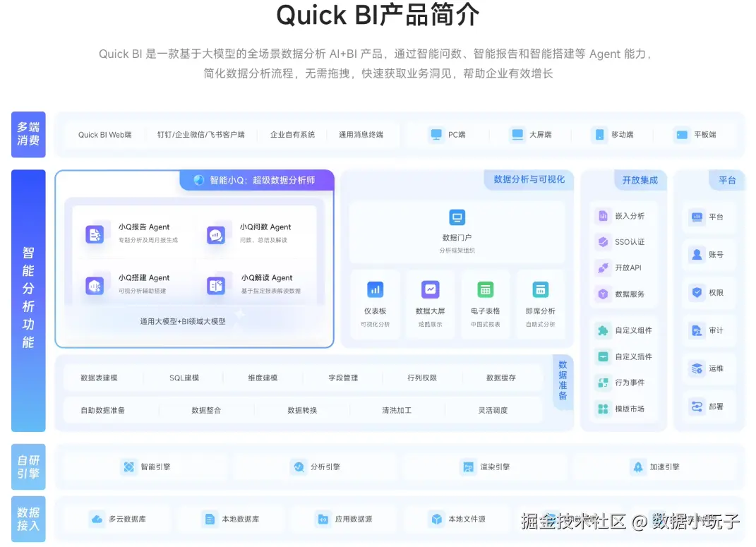Click the 数据表建模 cell
Image resolution: width=756 pixels, height=547 pixels.
point(99,378)
